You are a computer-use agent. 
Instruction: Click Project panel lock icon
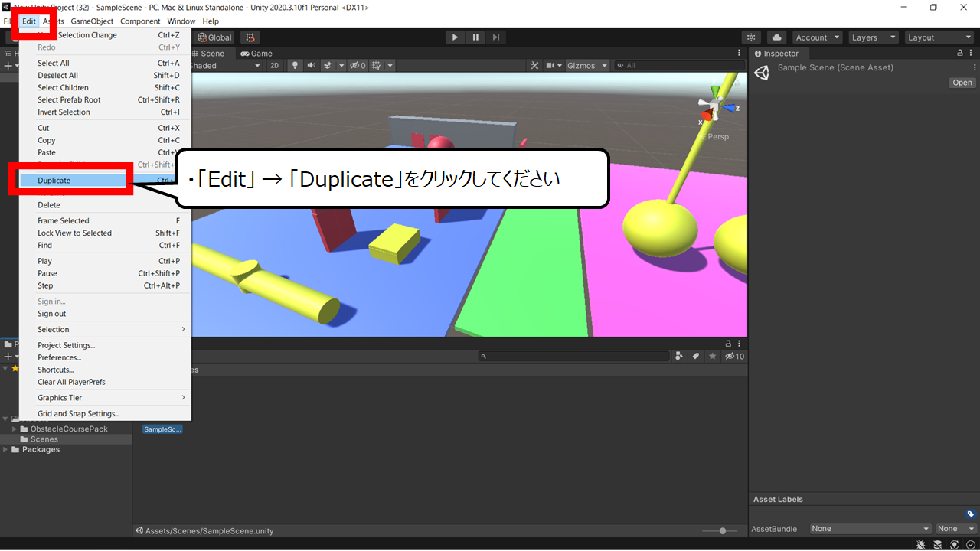(x=729, y=344)
